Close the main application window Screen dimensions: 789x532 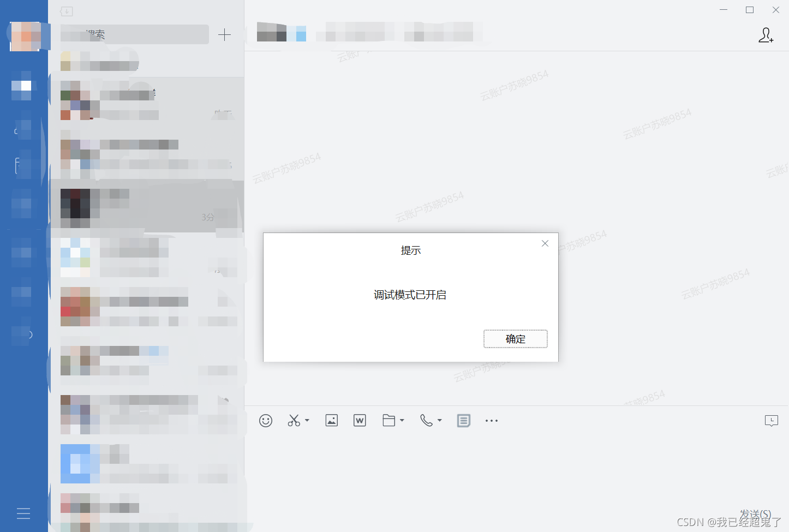[x=776, y=10]
